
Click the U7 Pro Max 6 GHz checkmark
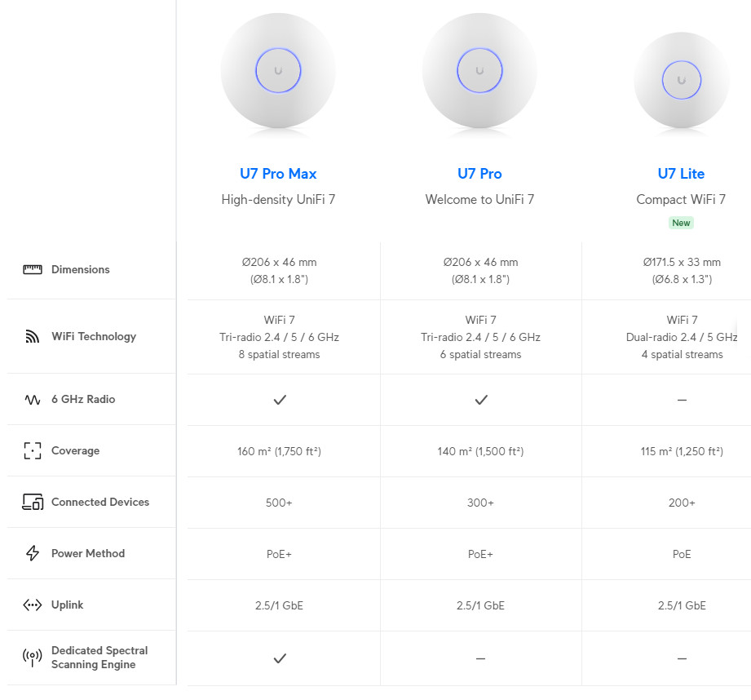[280, 400]
